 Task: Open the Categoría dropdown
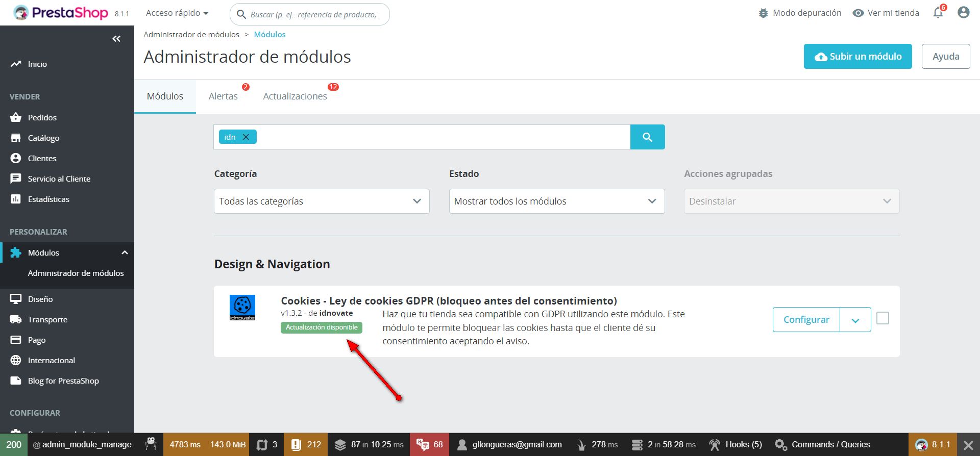coord(322,201)
